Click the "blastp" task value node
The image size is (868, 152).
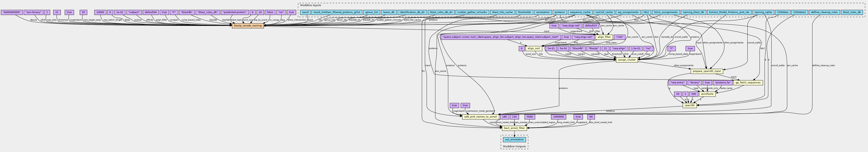[x=593, y=49]
